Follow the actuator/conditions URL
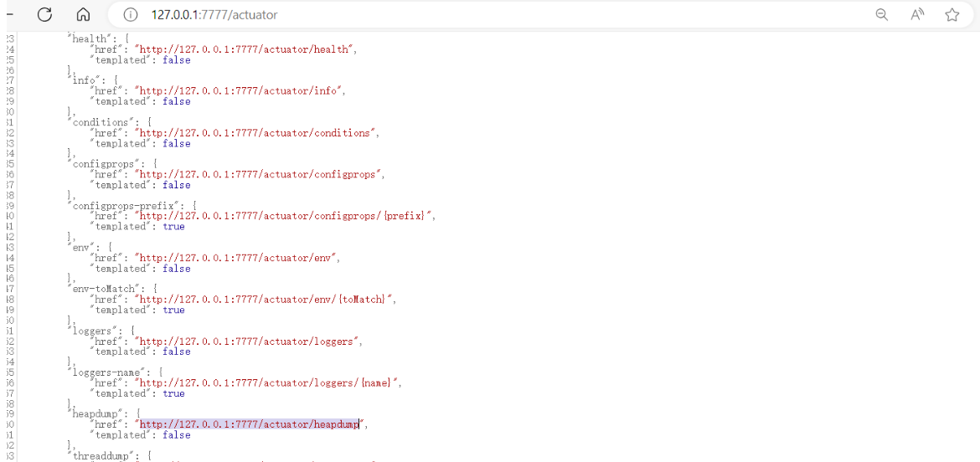 tap(255, 133)
